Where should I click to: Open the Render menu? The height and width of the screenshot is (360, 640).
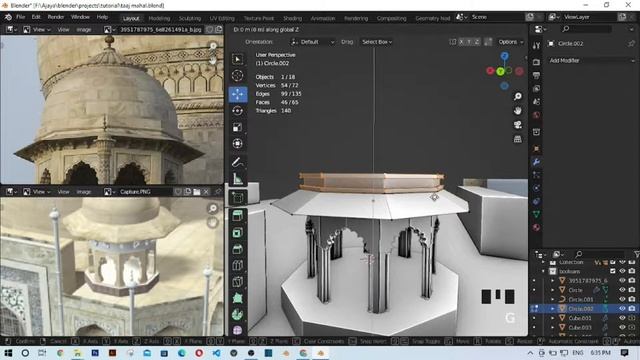(56, 17)
